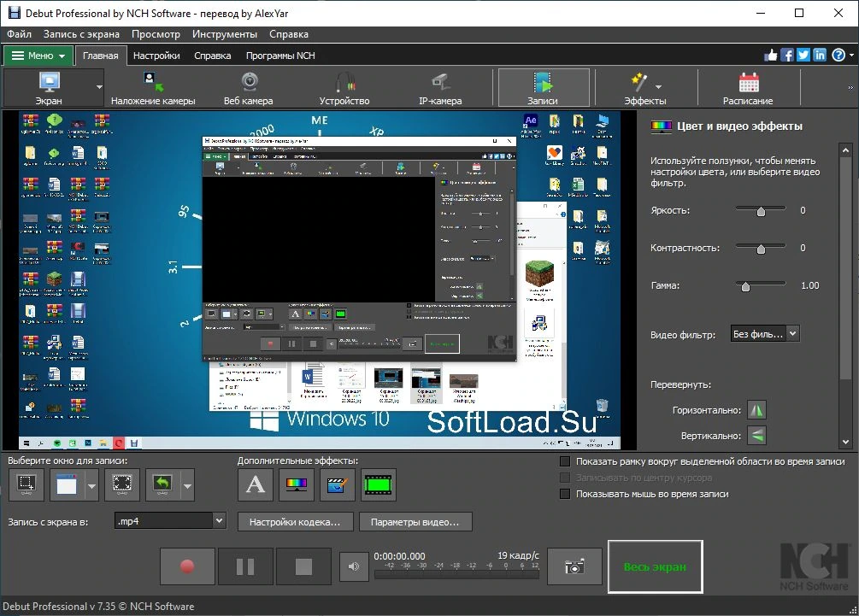Share via the LinkedIn icon
Viewport: 859px width, 616px height.
tap(820, 56)
